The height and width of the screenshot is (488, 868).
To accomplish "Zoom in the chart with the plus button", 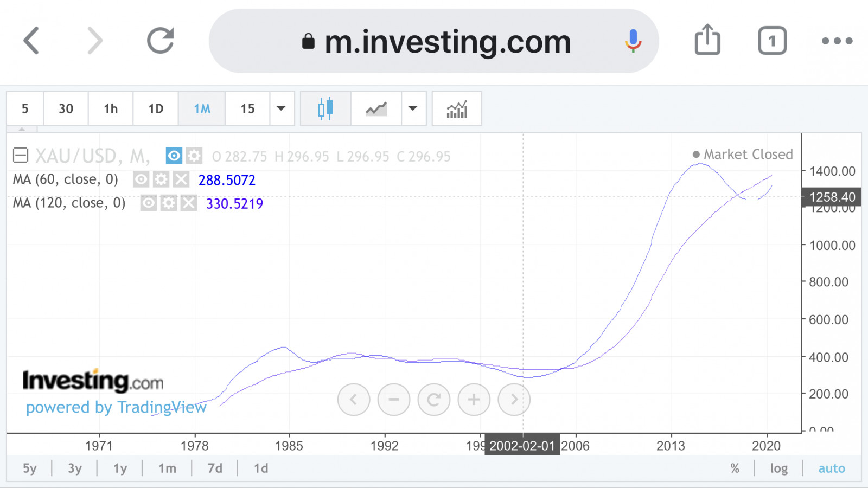I will coord(474,400).
